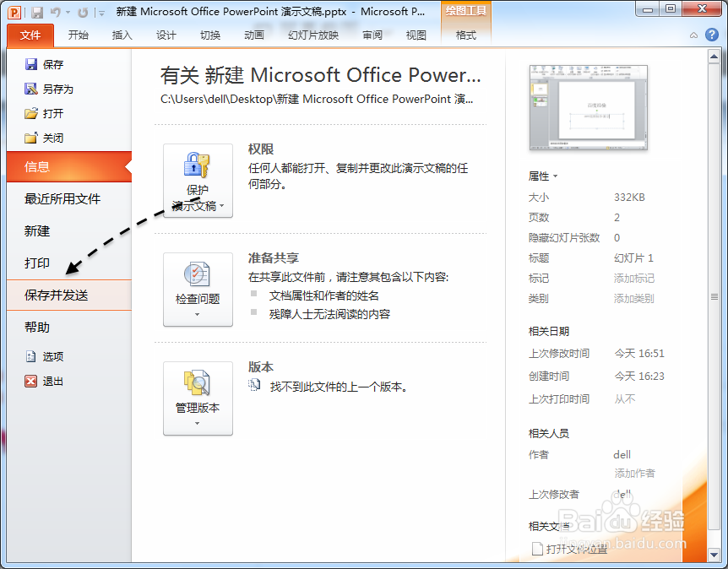This screenshot has width=728, height=569.
Task: Click the author name dell
Action: 622,454
